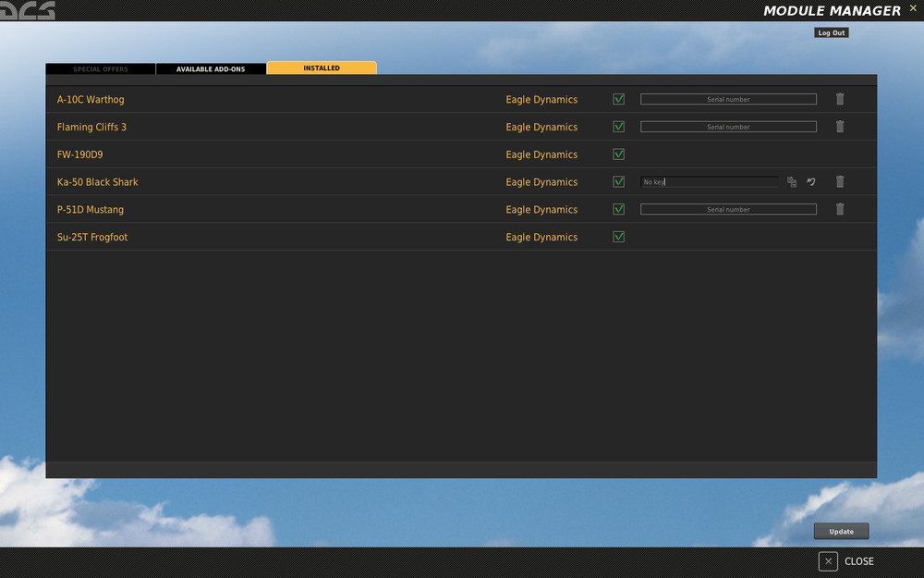Close Module Manager with the yellow X
This screenshot has width=924, height=578.
[913, 8]
